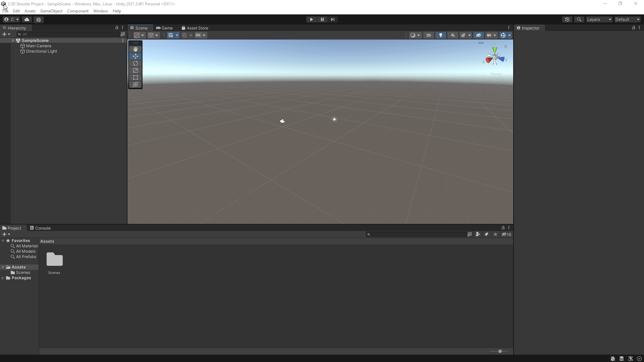This screenshot has height=362, width=644.
Task: Select Directional Light in Hierarchy
Action: 42,51
